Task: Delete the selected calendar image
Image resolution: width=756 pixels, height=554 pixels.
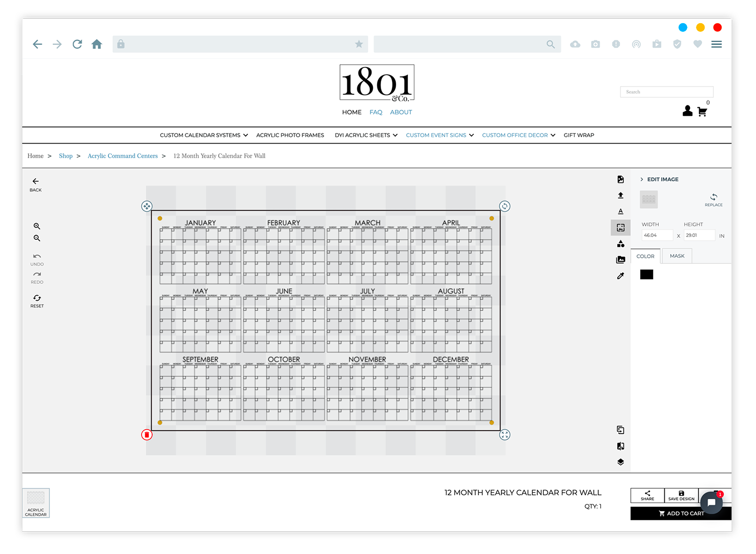Action: (x=147, y=435)
